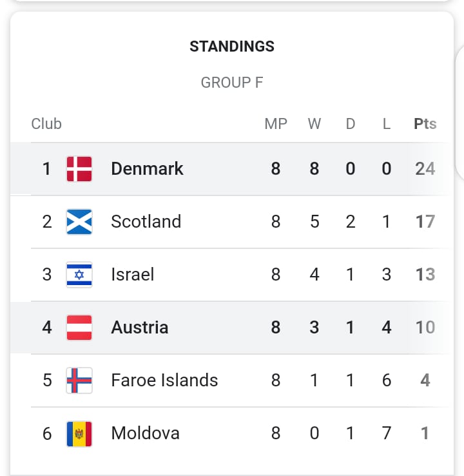Open the Denmark team name link
The image size is (464, 476).
click(x=147, y=169)
